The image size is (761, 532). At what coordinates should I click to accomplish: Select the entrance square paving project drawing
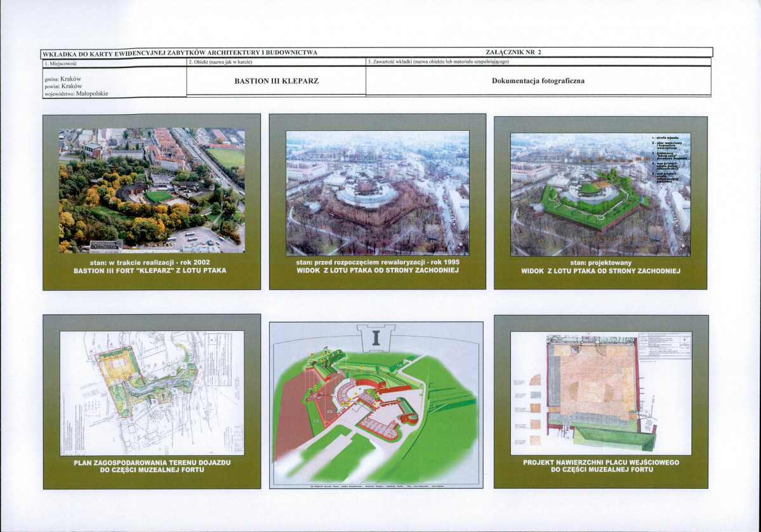point(600,392)
